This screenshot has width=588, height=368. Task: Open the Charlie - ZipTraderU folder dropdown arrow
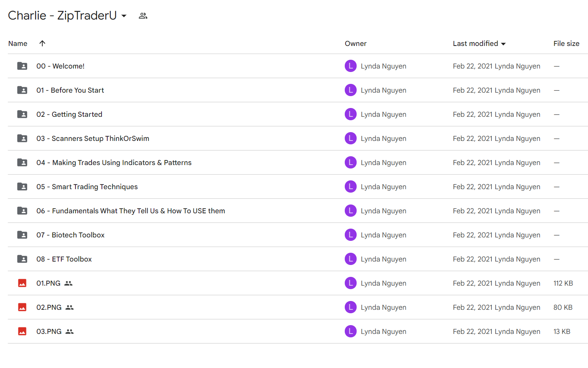(x=124, y=16)
